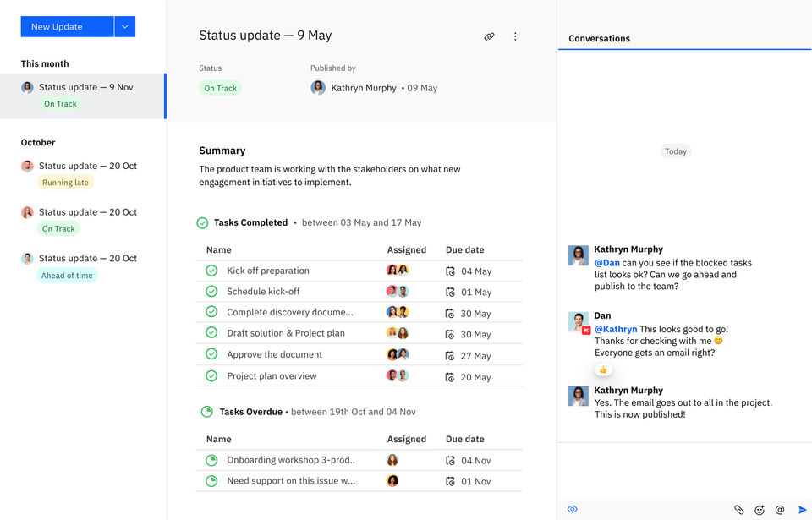This screenshot has width=812, height=520.
Task: Toggle the eye visibility icon in chat
Action: [573, 509]
